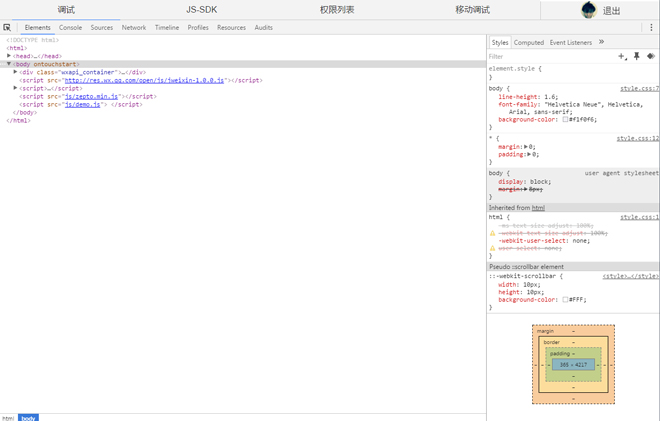This screenshot has width=660, height=421.
Task: Open the Network panel tab
Action: (x=133, y=28)
